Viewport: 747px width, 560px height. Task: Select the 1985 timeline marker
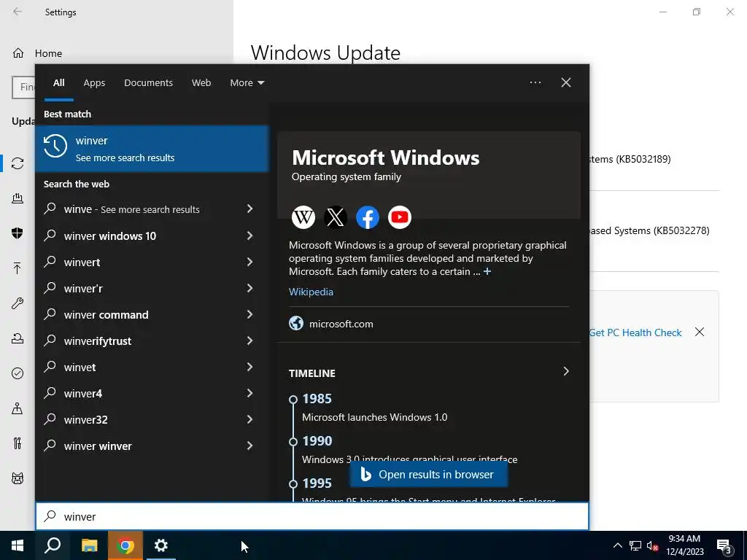(293, 399)
